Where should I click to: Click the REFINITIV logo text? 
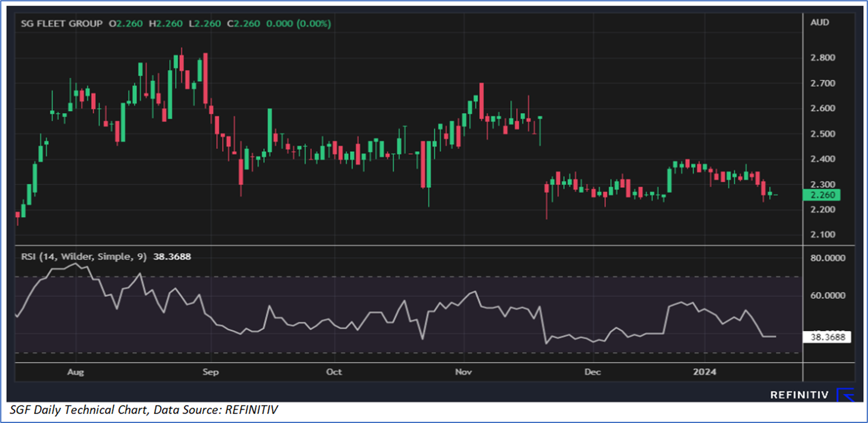[799, 394]
